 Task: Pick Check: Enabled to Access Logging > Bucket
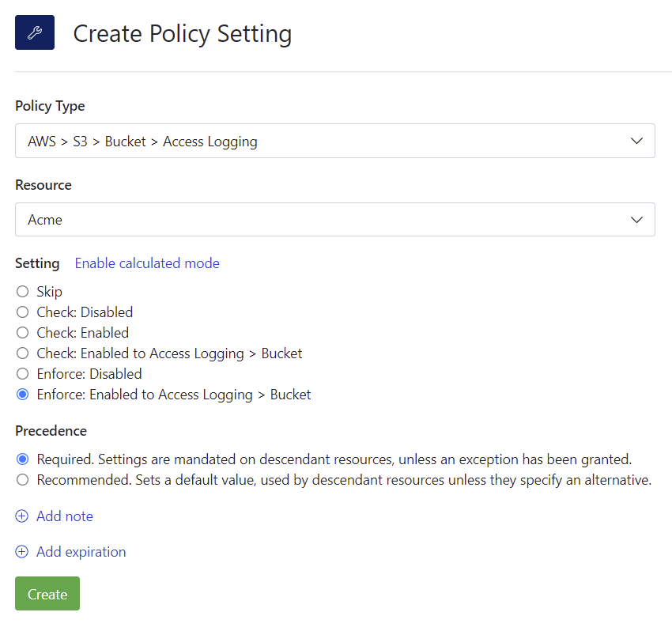[22, 353]
